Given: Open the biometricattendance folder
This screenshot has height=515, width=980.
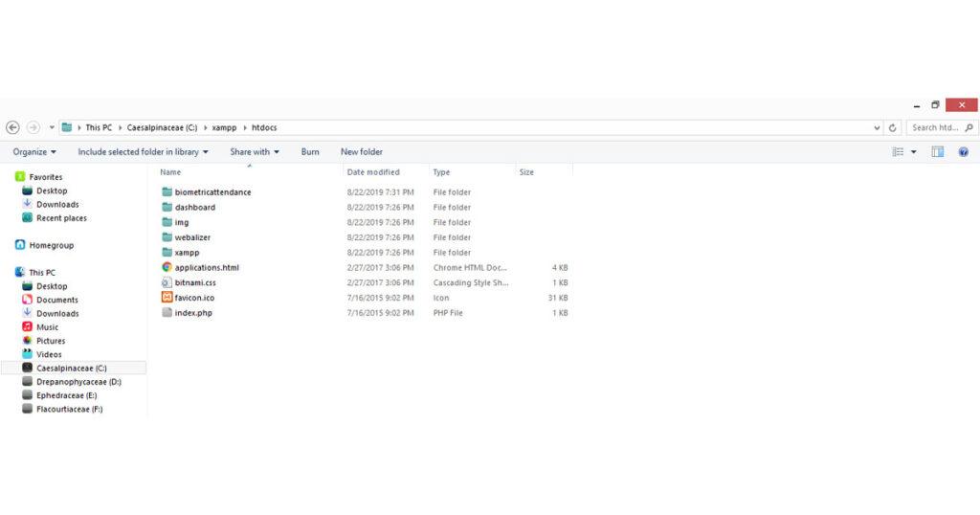Looking at the screenshot, I should click(x=212, y=192).
